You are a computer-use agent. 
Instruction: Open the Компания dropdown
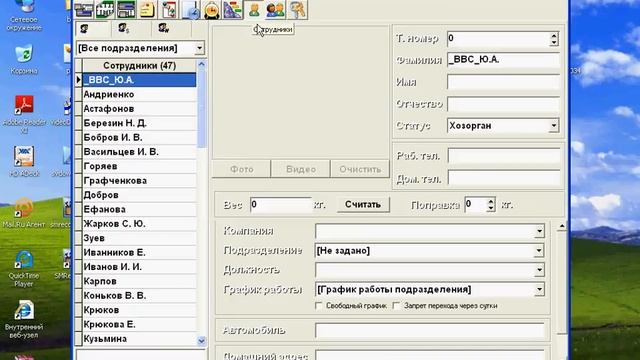[x=539, y=231]
